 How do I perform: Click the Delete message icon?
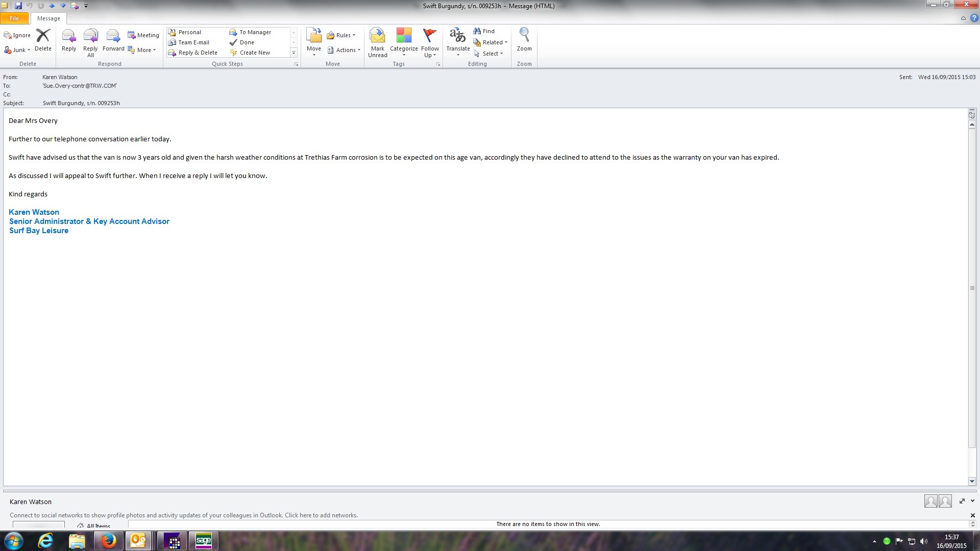(x=43, y=36)
